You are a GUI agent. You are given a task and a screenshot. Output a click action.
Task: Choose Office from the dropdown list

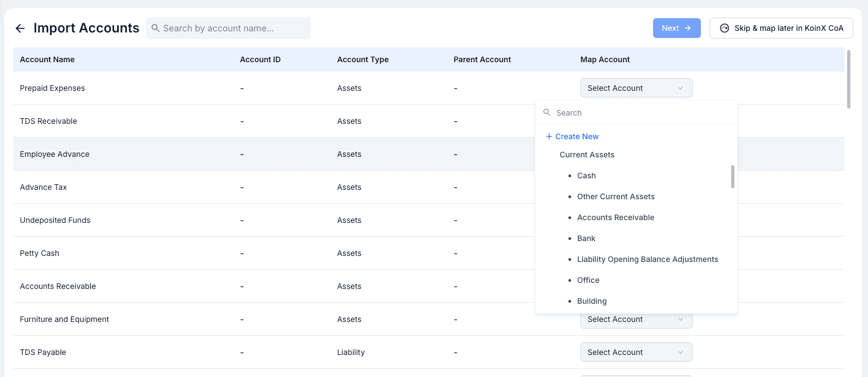pos(588,280)
